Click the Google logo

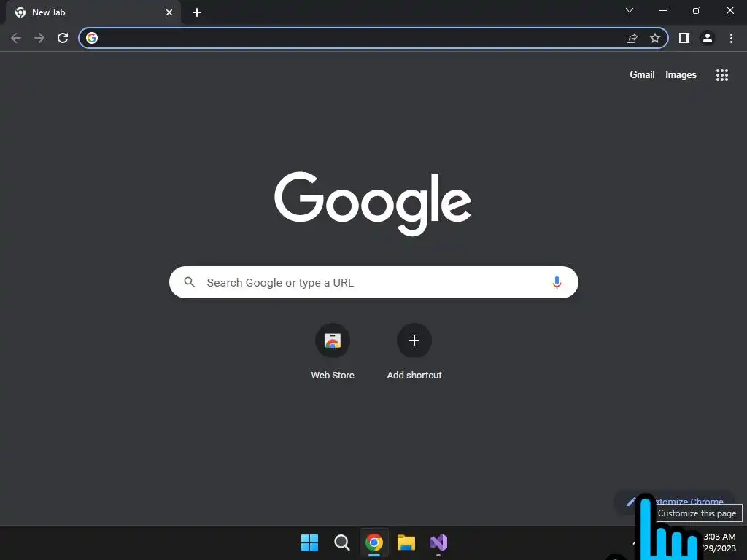click(x=373, y=204)
